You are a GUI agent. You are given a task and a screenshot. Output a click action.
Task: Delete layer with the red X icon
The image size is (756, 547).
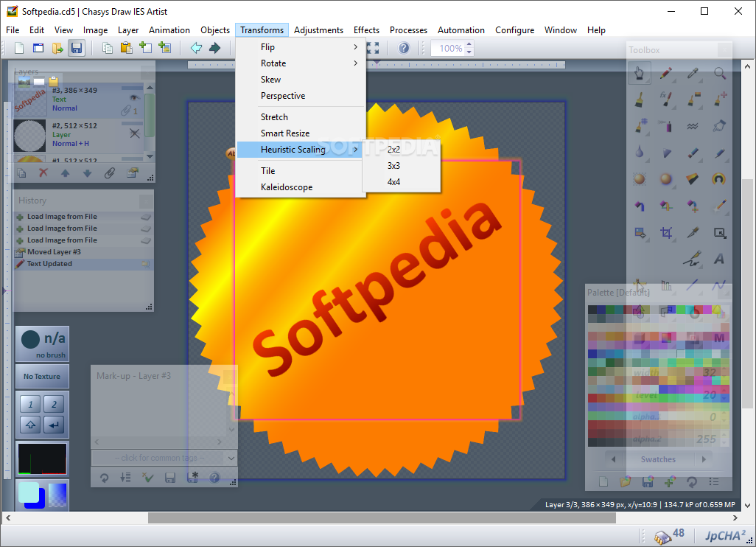click(x=43, y=173)
